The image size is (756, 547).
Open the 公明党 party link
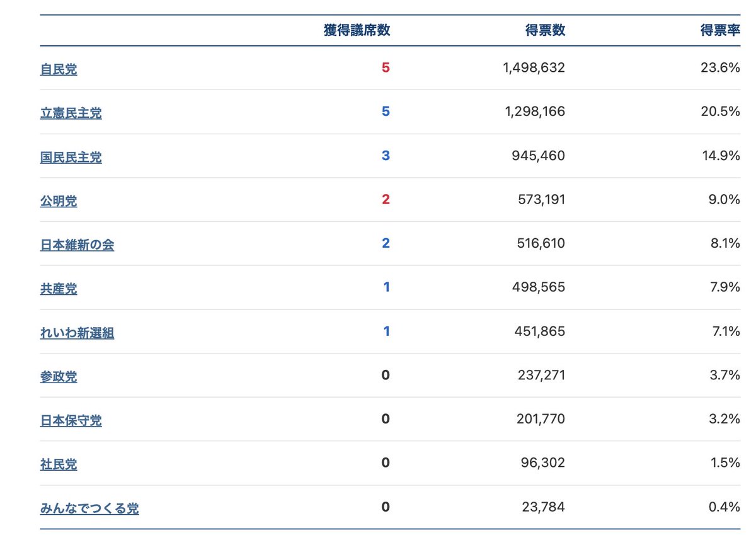pos(59,202)
